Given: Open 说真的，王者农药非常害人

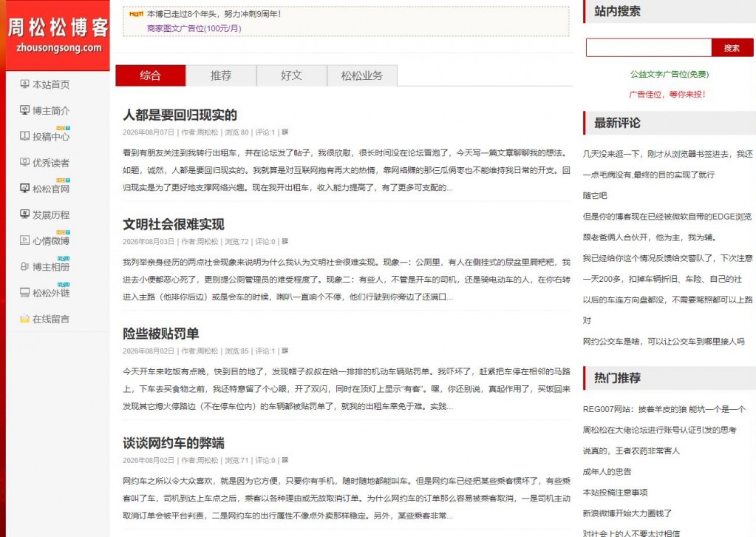Looking at the screenshot, I should tap(631, 450).
